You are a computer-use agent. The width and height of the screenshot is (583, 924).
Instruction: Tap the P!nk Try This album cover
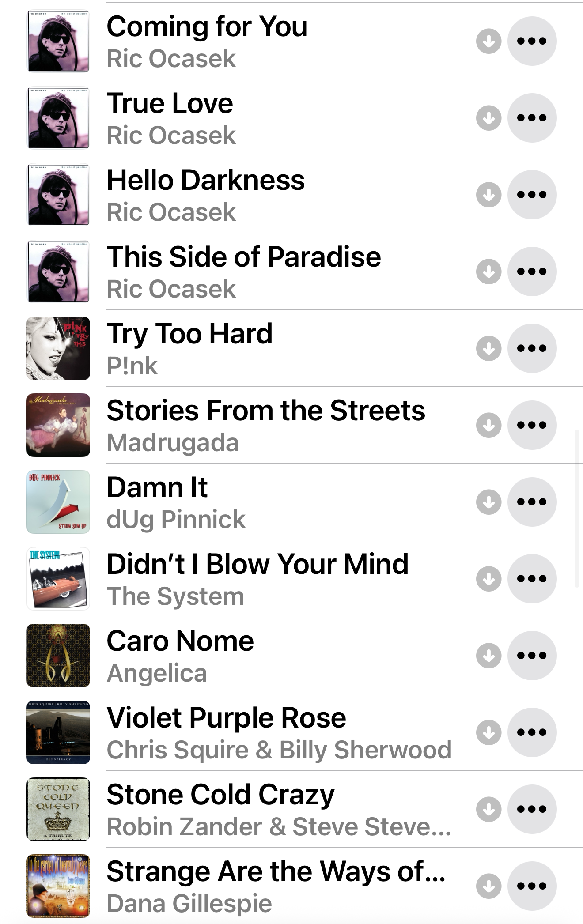point(58,348)
